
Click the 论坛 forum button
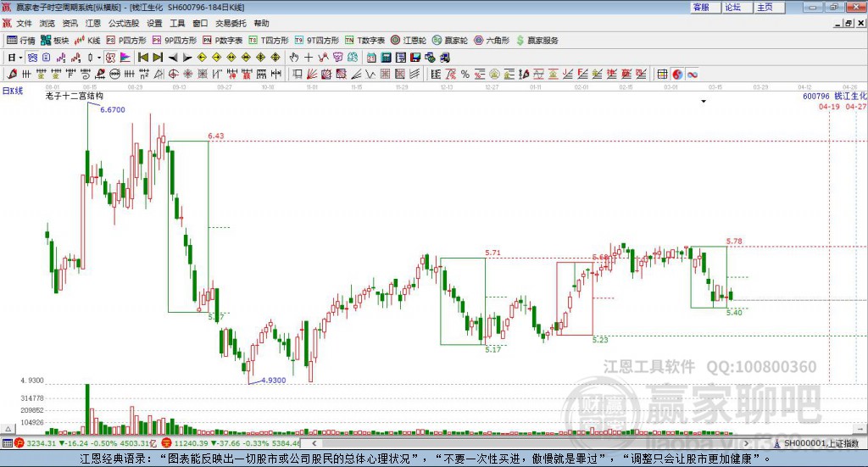[737, 7]
